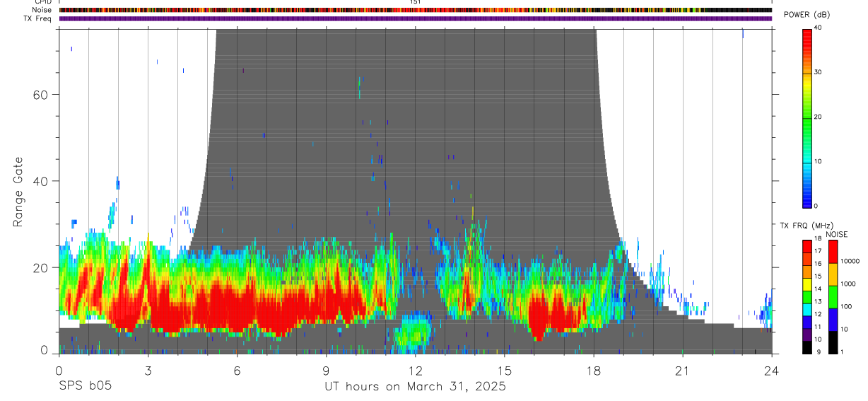Click the Range Gate axis title
This screenshot has height=401, width=868.
[x=19, y=192]
